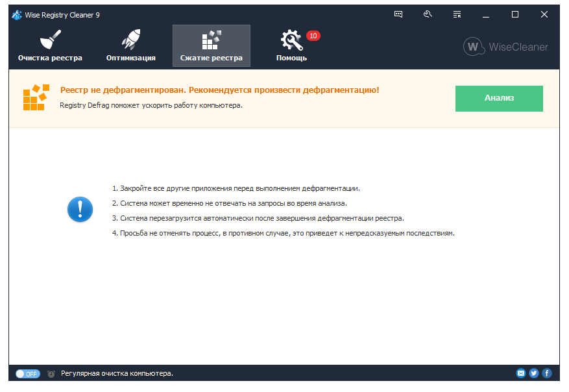The image size is (569, 392).
Task: Click the alarm clock schedule icon
Action: pos(51,373)
